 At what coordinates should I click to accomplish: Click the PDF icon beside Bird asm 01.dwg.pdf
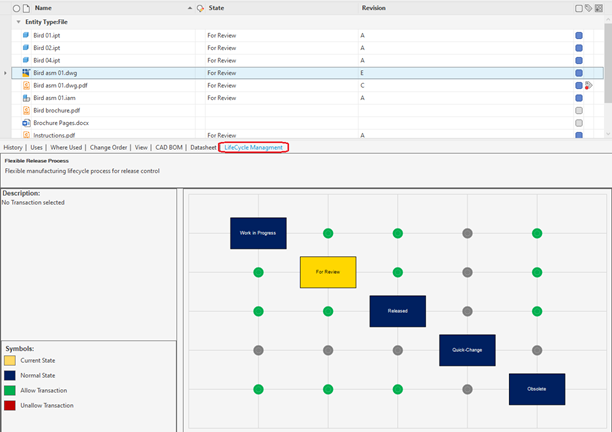point(26,85)
